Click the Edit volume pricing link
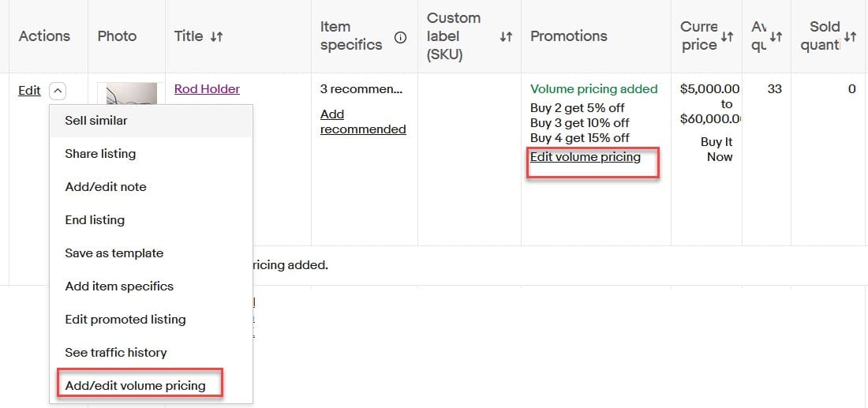868x408 pixels. 586,157
